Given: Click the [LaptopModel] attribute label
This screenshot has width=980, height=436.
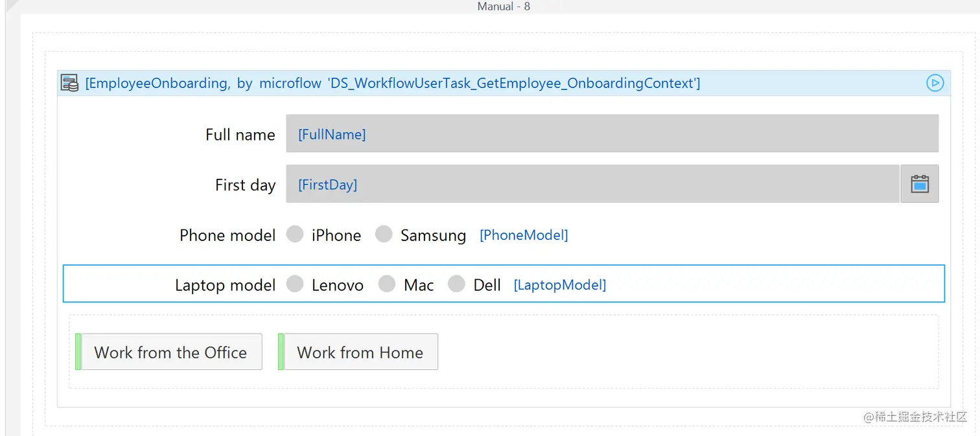Looking at the screenshot, I should 560,285.
